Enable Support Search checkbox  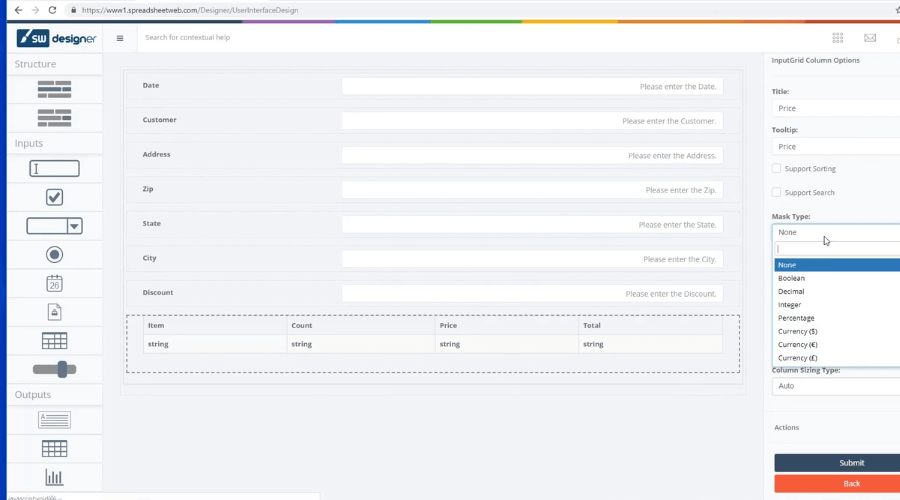click(x=777, y=192)
